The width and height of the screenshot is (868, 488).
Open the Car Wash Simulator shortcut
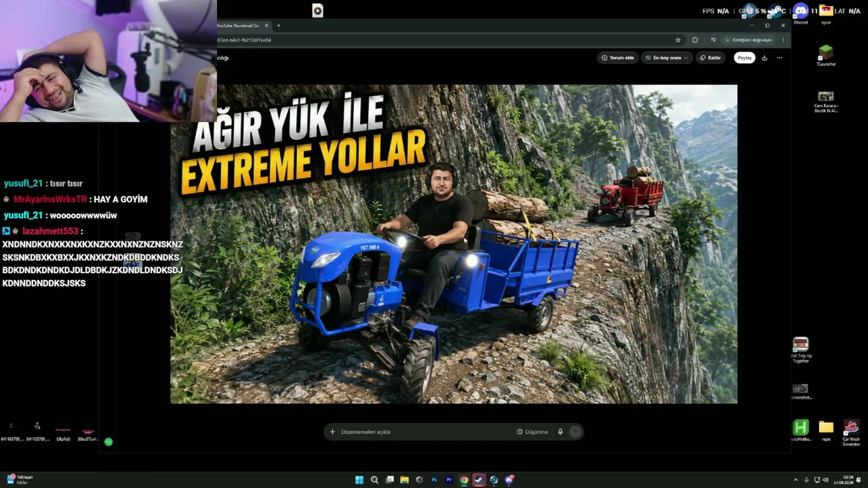(x=851, y=432)
